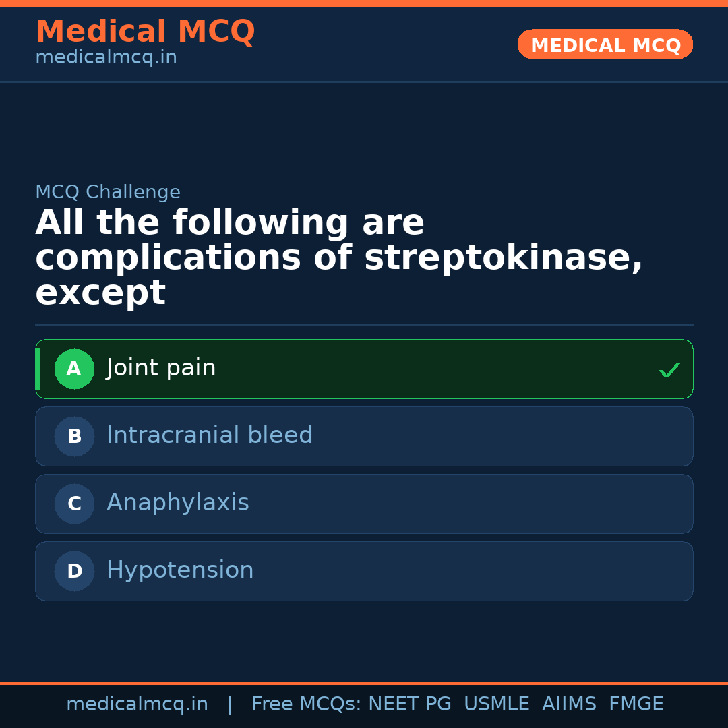728x728 pixels.
Task: Click the question text about streptokinase complications
Action: pos(340,256)
